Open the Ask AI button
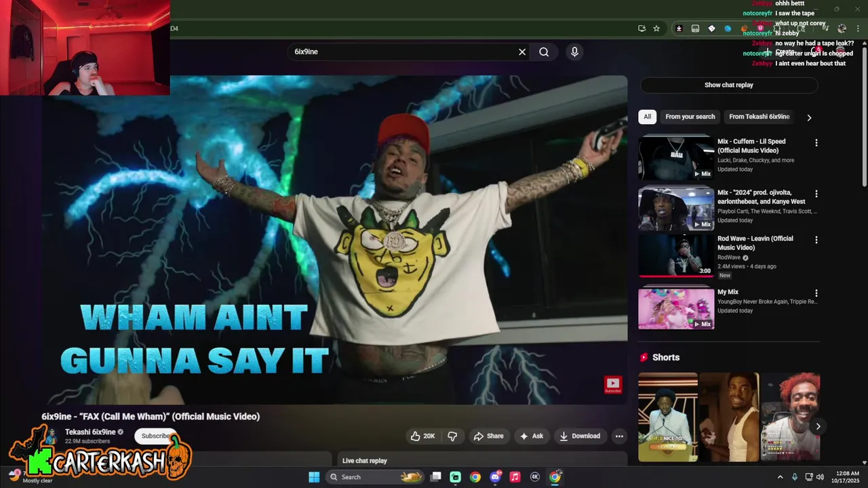 pos(531,436)
